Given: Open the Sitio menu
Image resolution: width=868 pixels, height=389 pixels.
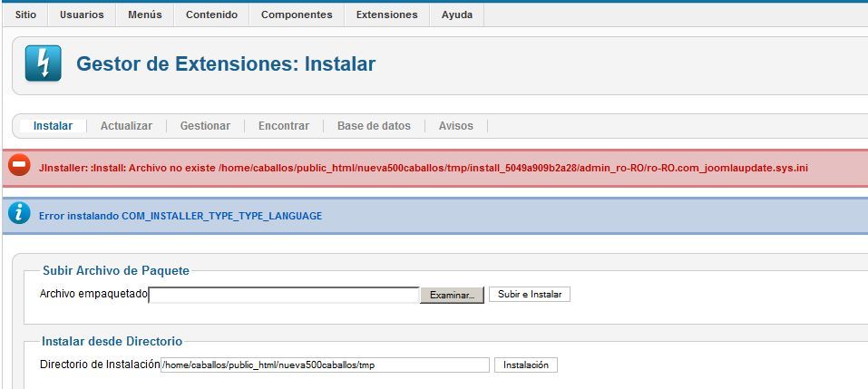Looking at the screenshot, I should pyautogui.click(x=25, y=15).
